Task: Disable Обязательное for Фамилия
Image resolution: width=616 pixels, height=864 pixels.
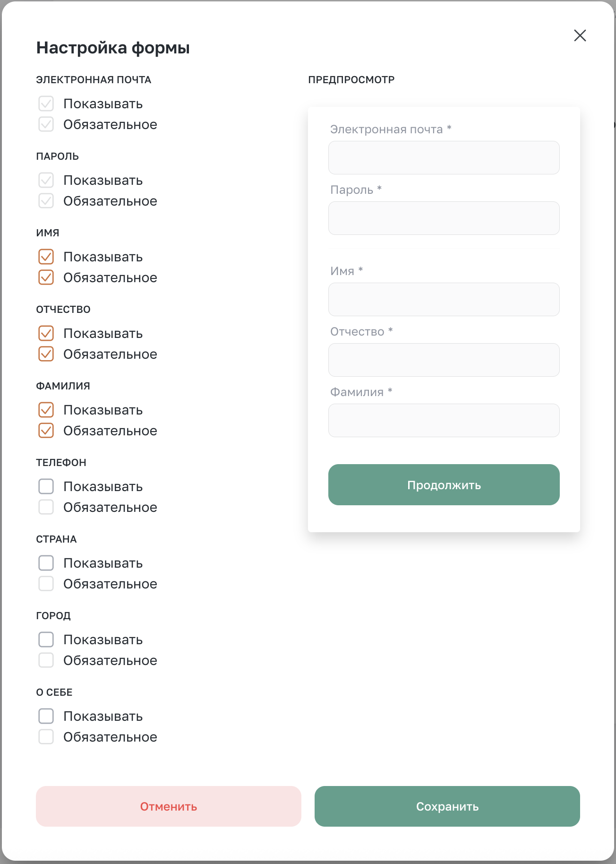Action: click(x=46, y=431)
